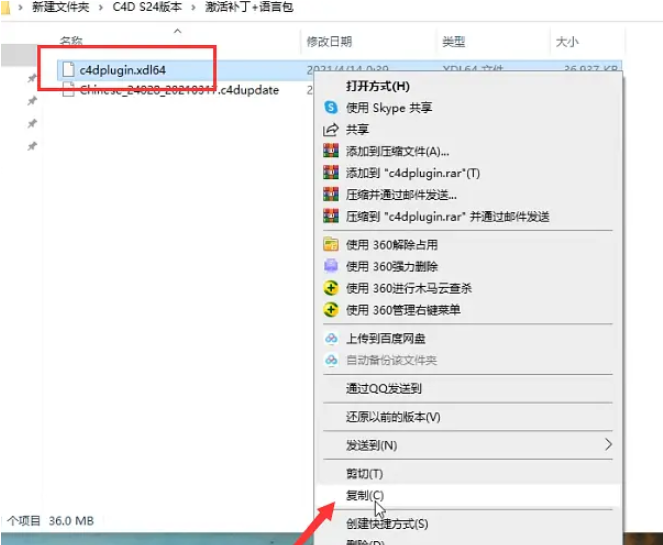Click the 自动备份该文件夹 cloud icon

click(x=331, y=360)
